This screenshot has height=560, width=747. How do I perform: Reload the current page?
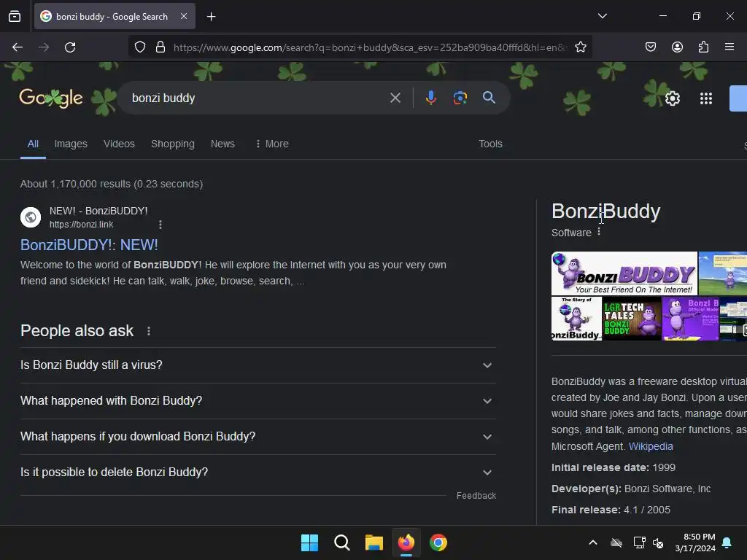pos(70,47)
